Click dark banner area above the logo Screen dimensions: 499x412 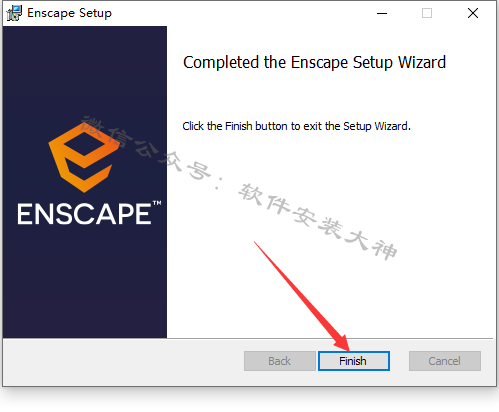(85, 72)
